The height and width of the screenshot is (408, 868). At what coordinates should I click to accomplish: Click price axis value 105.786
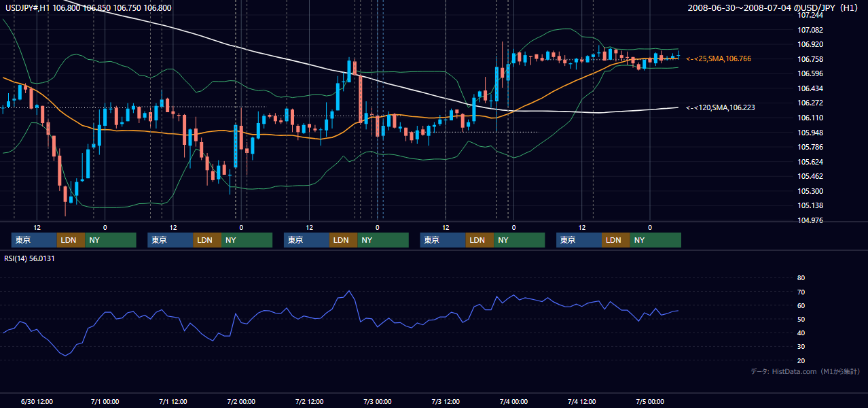click(x=810, y=147)
